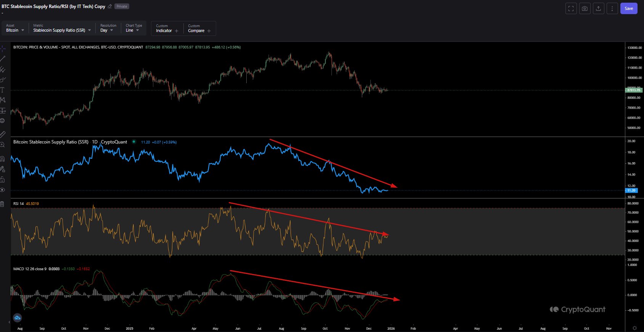Collapse the left toolbar with arrow

pos(10,322)
